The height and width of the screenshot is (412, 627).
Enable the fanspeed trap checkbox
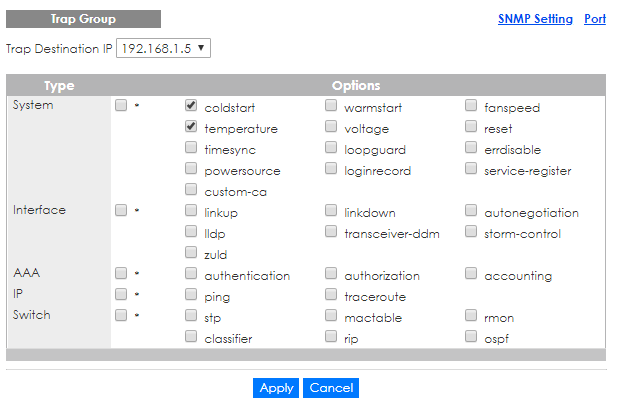471,106
